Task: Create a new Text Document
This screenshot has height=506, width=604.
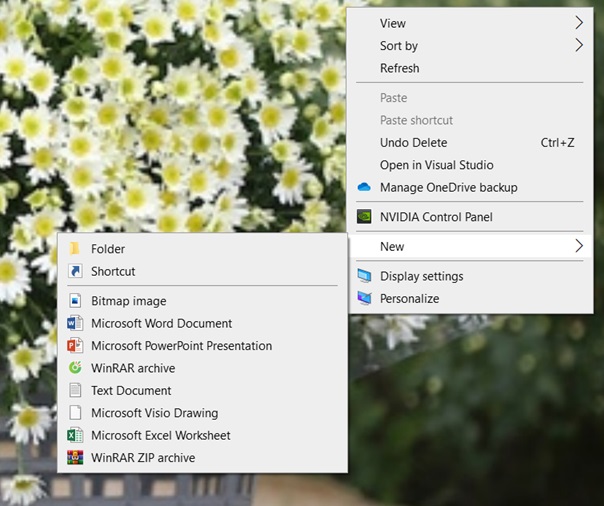Action: [x=131, y=391]
